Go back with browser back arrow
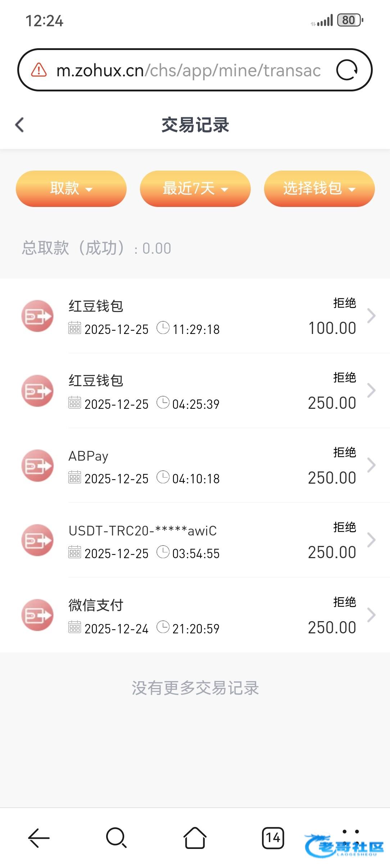 pyautogui.click(x=39, y=838)
